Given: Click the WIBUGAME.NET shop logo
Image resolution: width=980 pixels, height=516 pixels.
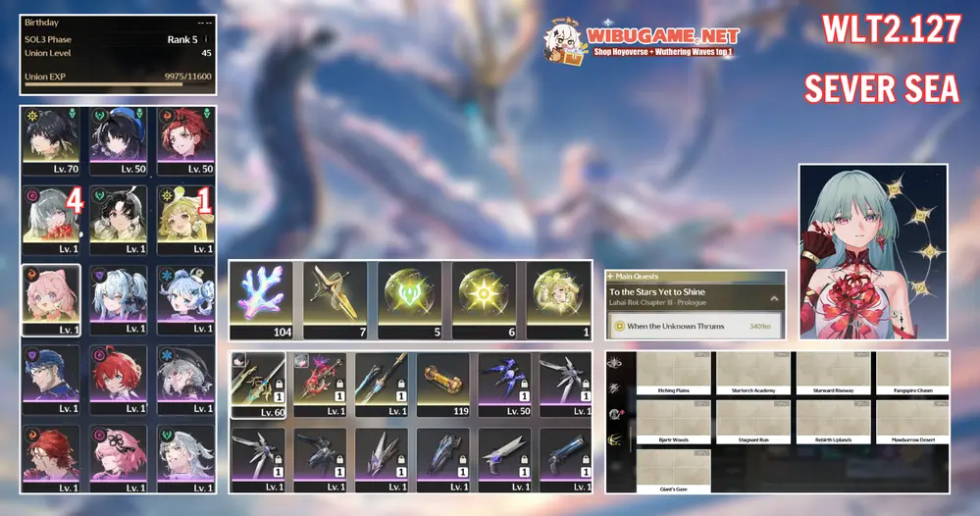Looking at the screenshot, I should pyautogui.click(x=643, y=41).
